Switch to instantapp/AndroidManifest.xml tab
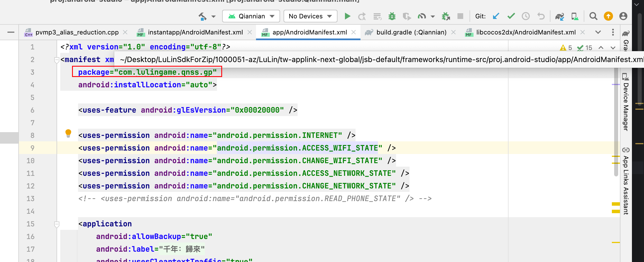The width and height of the screenshot is (644, 262). coord(195,32)
